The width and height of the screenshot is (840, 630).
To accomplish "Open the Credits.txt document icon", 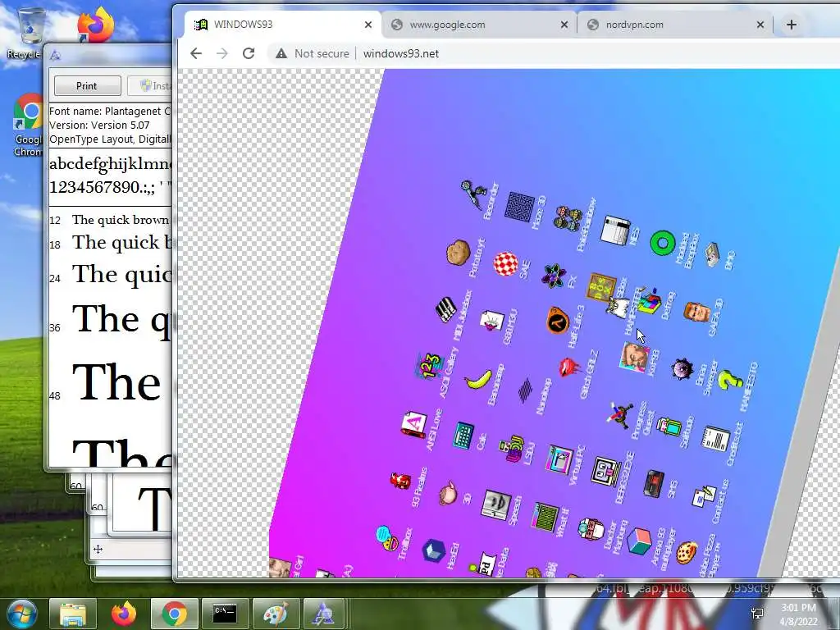I will [x=715, y=440].
